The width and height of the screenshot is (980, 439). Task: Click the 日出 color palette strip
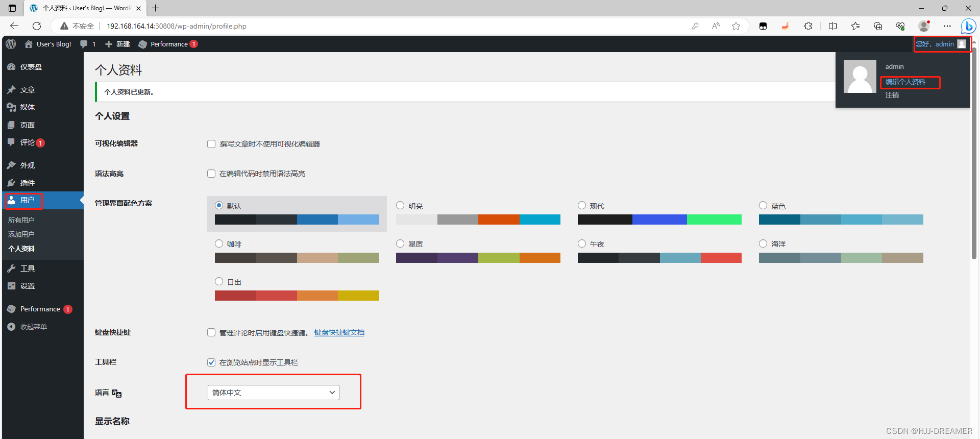click(297, 296)
